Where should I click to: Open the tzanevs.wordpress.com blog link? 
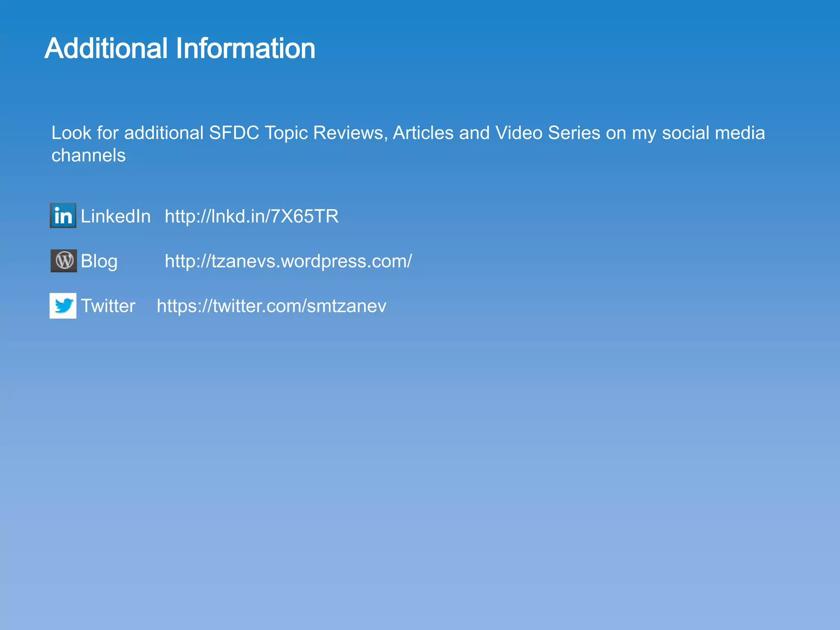[x=288, y=261]
